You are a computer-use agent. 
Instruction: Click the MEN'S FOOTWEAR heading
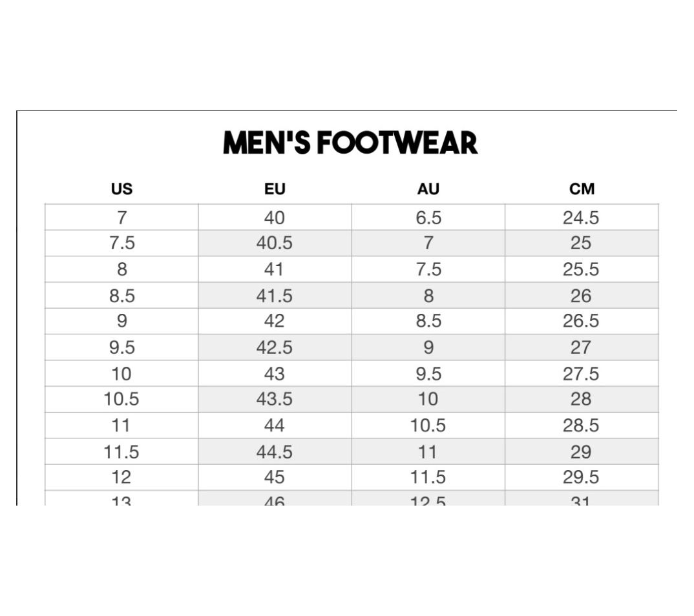pyautogui.click(x=350, y=143)
